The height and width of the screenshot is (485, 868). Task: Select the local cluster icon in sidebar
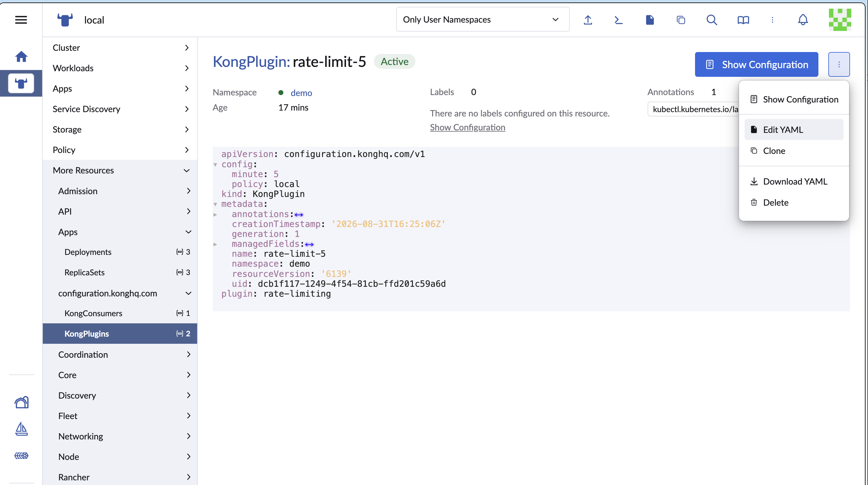(x=21, y=83)
